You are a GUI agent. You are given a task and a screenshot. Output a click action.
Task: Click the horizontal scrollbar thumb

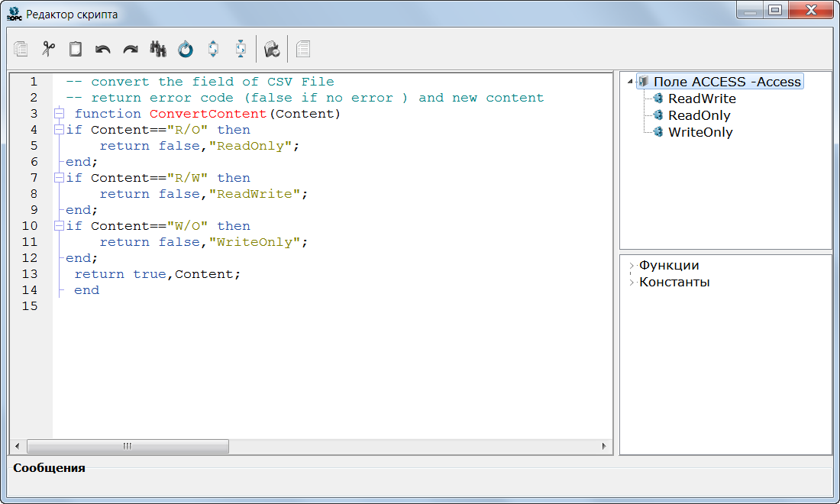click(x=128, y=446)
